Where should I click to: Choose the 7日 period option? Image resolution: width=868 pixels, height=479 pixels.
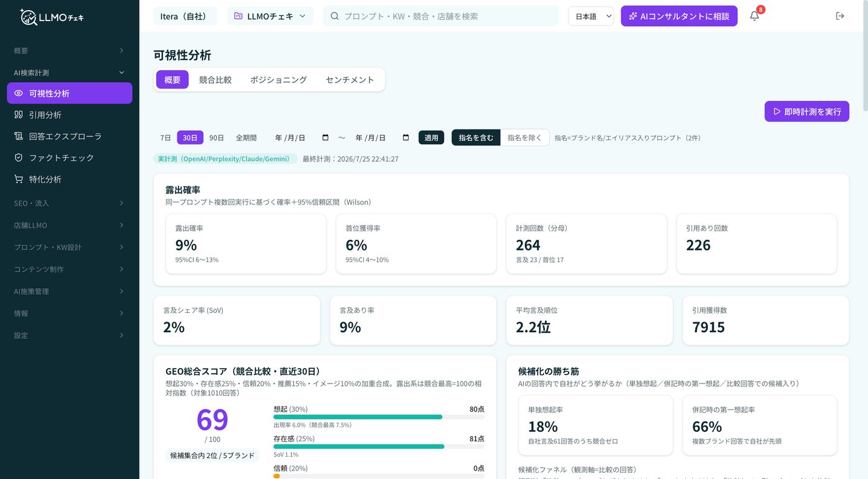coord(166,138)
